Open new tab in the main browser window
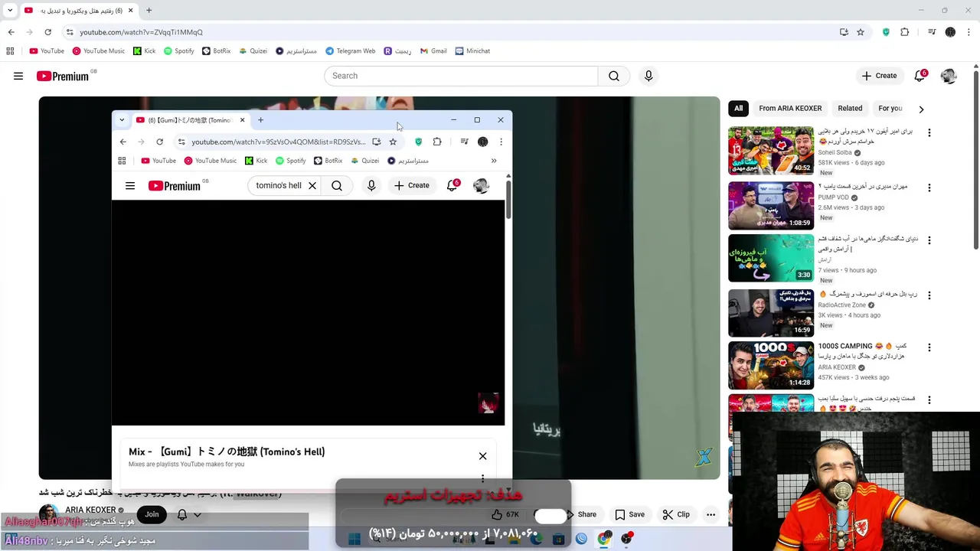This screenshot has height=551, width=980. click(149, 11)
